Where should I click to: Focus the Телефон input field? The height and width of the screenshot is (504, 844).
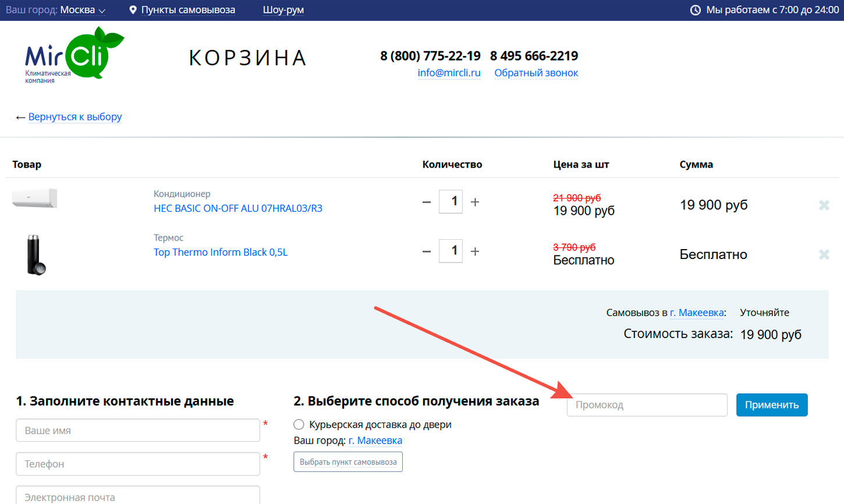[x=138, y=464]
